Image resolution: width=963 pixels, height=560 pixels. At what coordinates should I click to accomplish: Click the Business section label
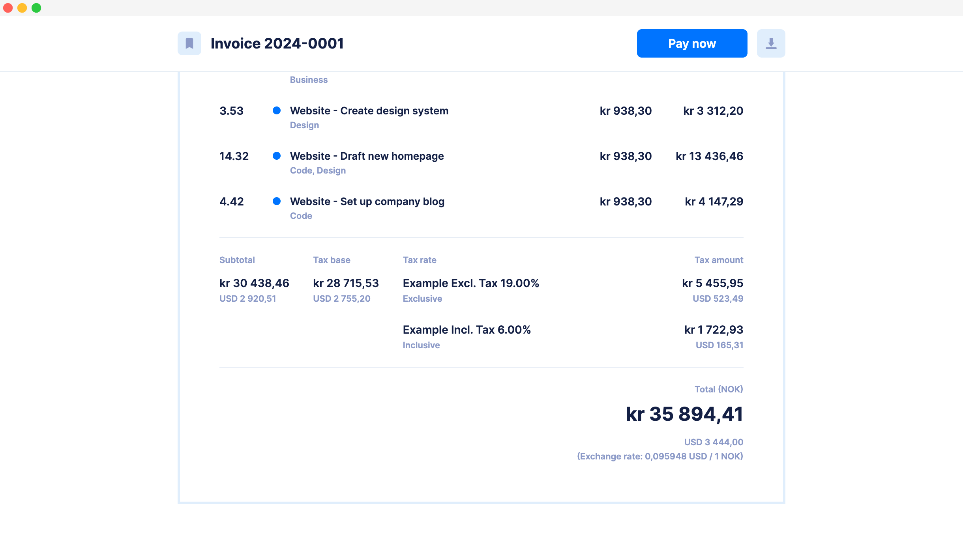[309, 79]
